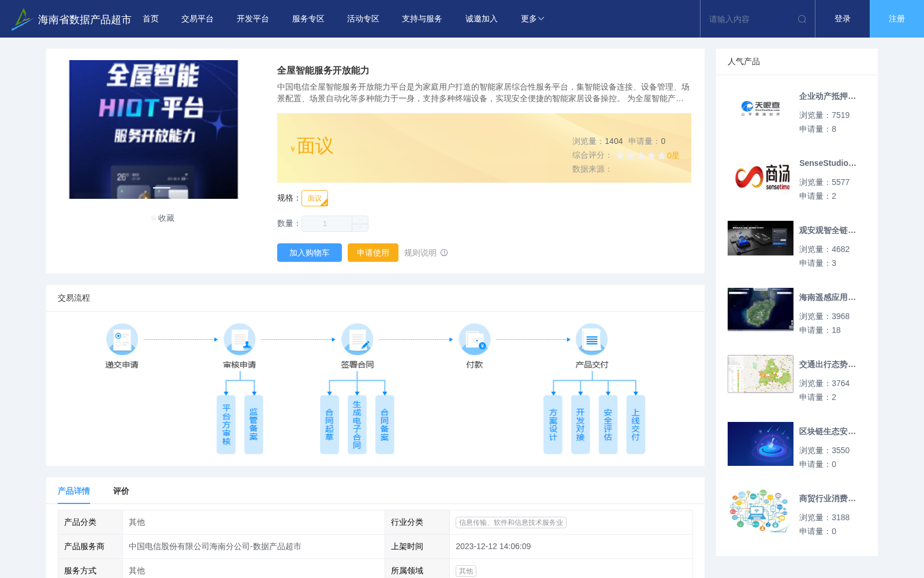Open 交通出行态势… product title
The width and height of the screenshot is (924, 578).
[x=828, y=365]
